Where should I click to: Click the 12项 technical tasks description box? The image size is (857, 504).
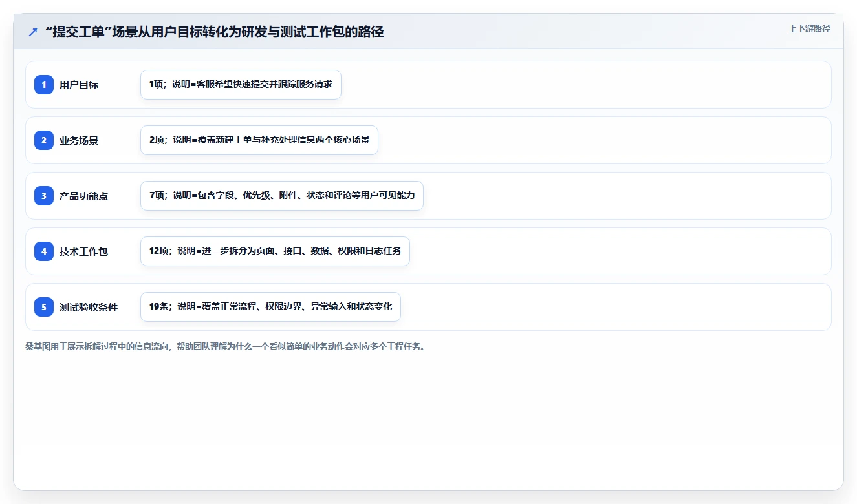click(275, 251)
